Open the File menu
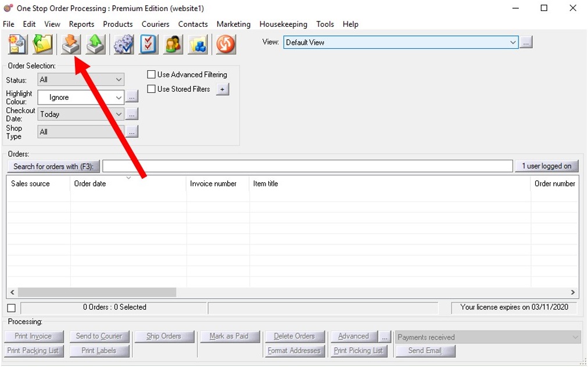Viewport: 588px width, 367px height. [8, 24]
